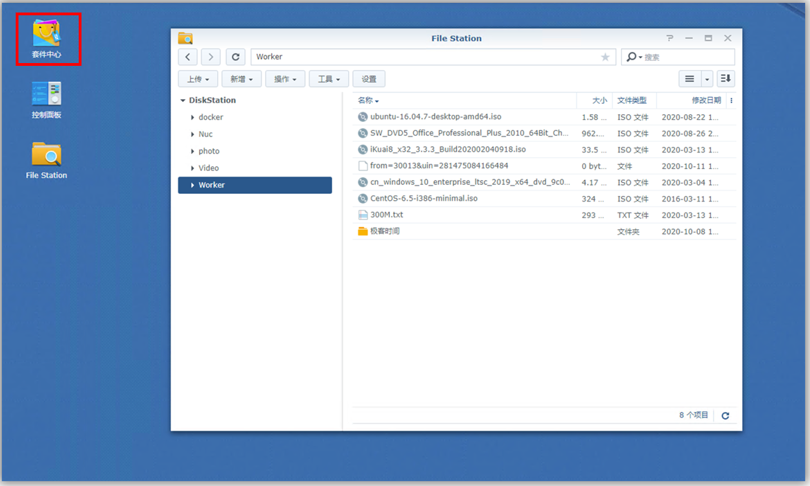Click the SW_DVD5 Office ISO file icon
Image resolution: width=810 pixels, height=486 pixels.
coord(363,133)
